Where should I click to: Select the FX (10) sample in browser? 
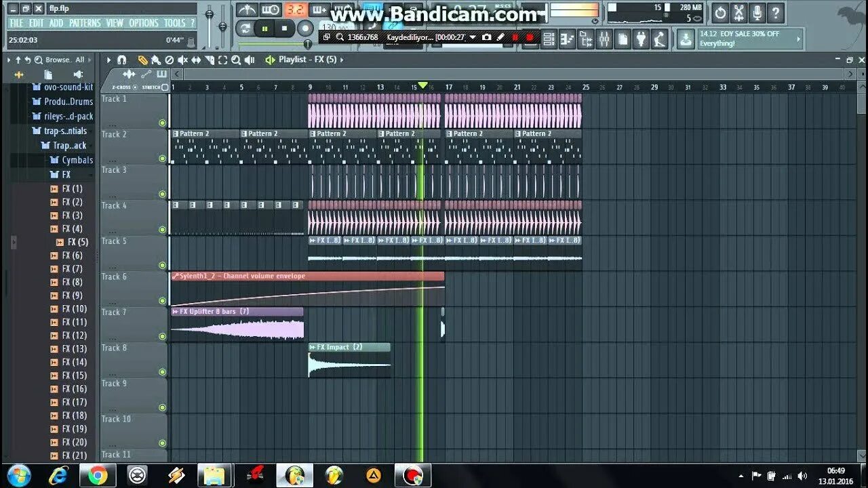pos(68,309)
